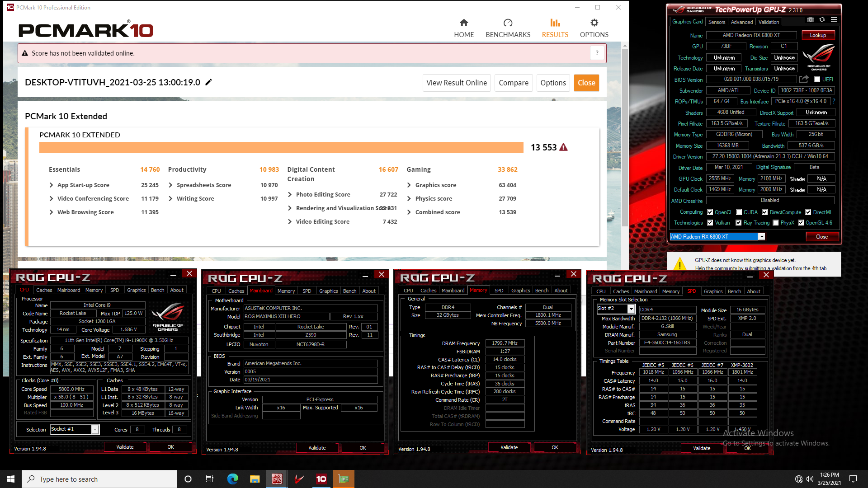Image resolution: width=868 pixels, height=488 pixels.
Task: Open Task View in taskbar
Action: click(209, 479)
